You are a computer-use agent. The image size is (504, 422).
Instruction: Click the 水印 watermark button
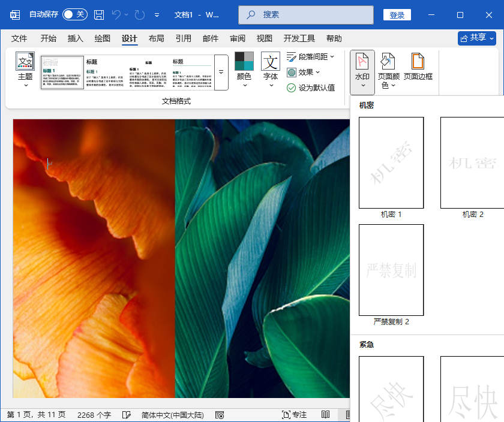[x=362, y=71]
